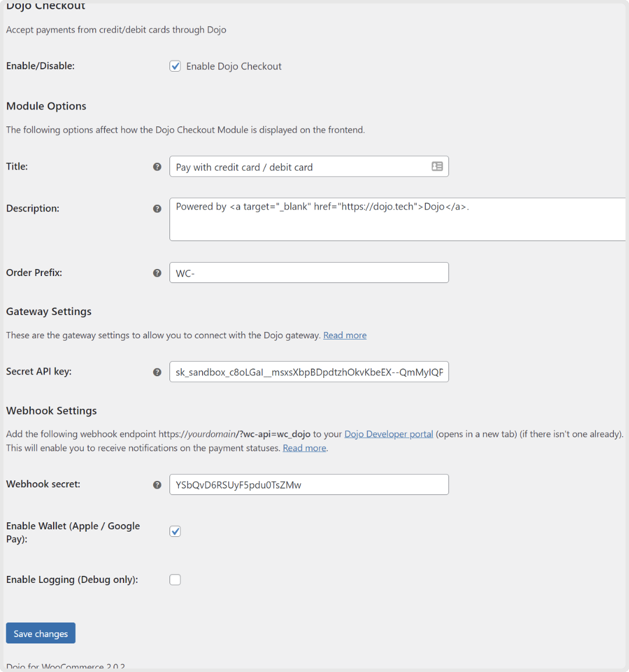
Task: Click the card icon inside the Title field
Action: tap(437, 167)
